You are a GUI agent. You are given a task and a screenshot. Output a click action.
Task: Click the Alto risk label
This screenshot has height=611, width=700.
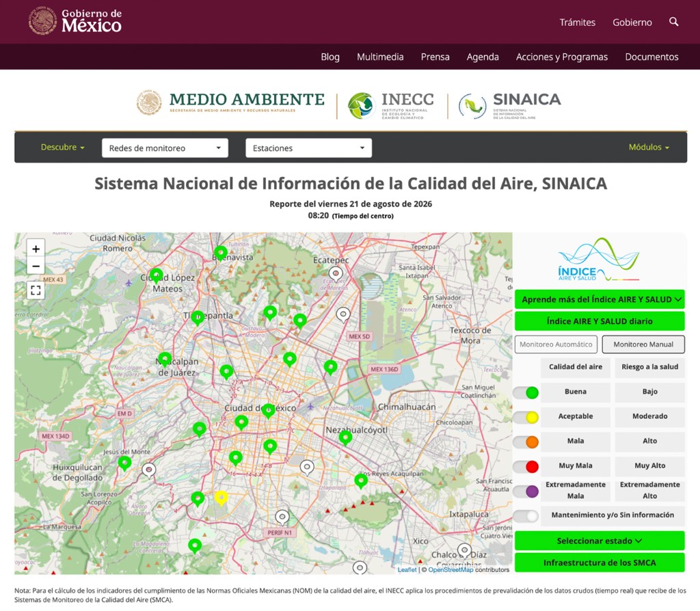(x=649, y=441)
